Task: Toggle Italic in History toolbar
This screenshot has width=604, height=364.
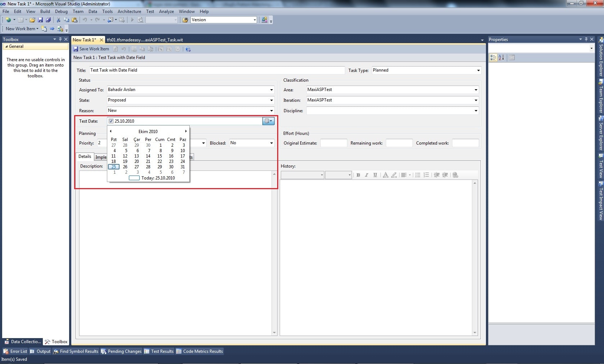Action: pyautogui.click(x=366, y=175)
